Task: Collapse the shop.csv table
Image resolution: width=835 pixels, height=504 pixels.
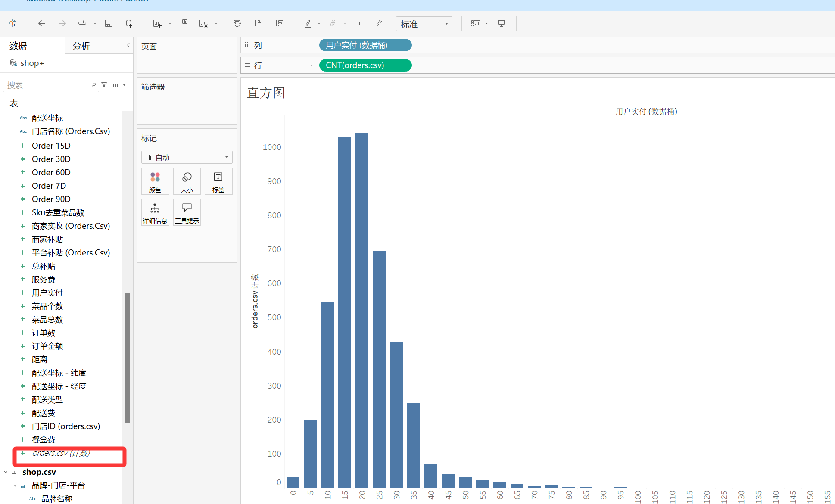Action: [6, 472]
